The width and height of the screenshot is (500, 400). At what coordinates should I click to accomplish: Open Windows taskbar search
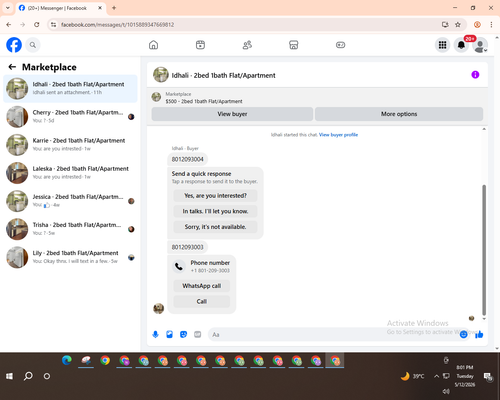[x=28, y=376]
